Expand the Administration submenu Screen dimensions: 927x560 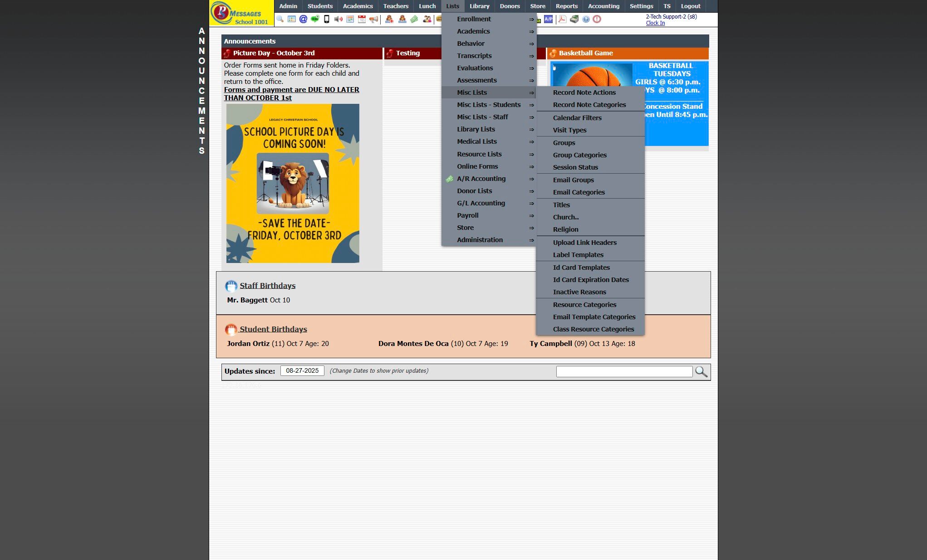(480, 240)
